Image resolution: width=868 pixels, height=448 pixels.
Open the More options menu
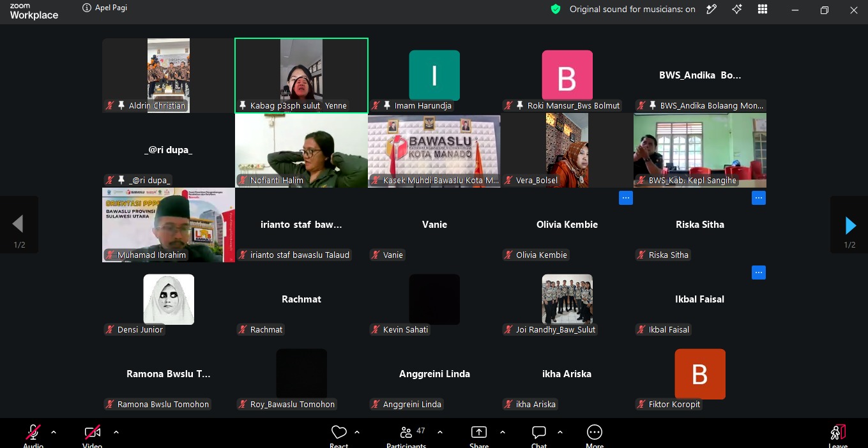(x=595, y=433)
